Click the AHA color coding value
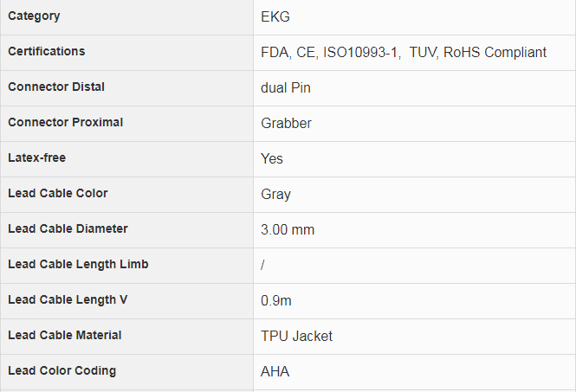The image size is (576, 392). point(275,371)
